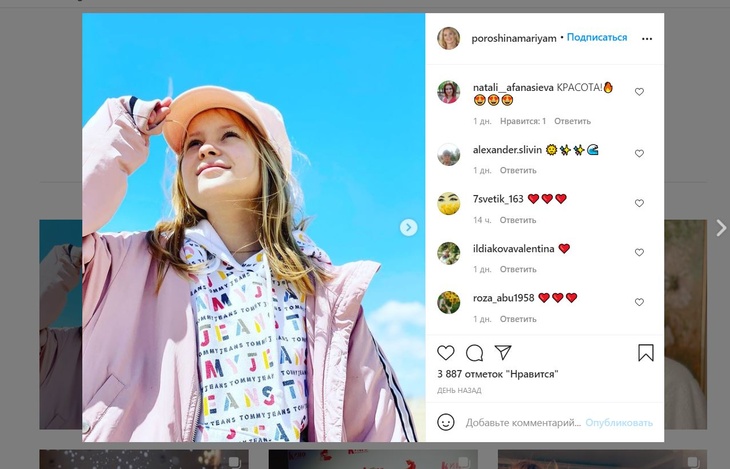Reply to natali__afanasieva with Ответить
Viewport: 730px width, 469px height.
[572, 121]
